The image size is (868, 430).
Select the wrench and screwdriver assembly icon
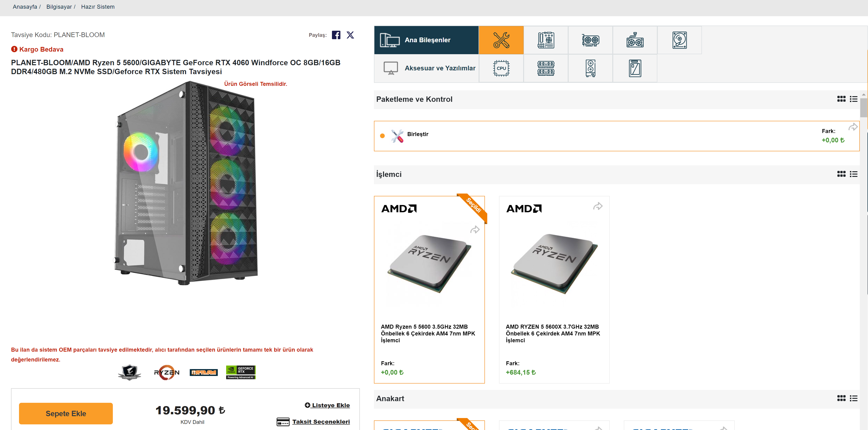[x=501, y=40]
